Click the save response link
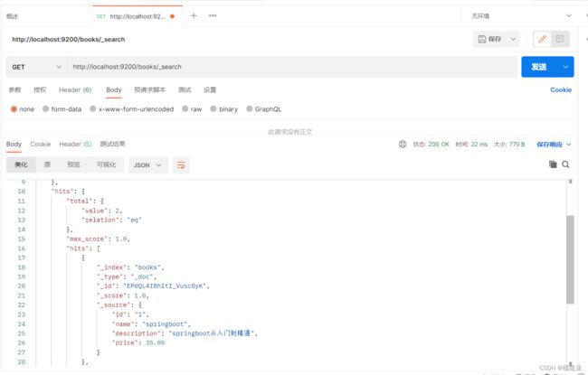Viewport: 588px width, 375px height. (549, 145)
